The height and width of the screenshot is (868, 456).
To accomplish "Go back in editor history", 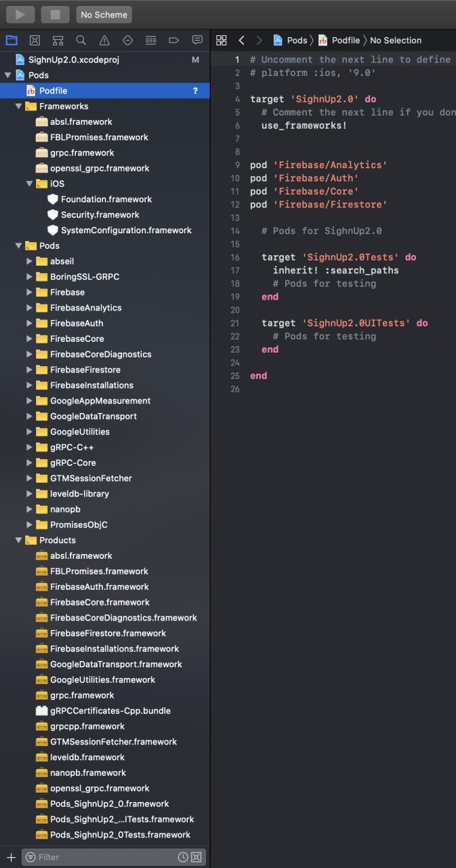I will [x=241, y=40].
